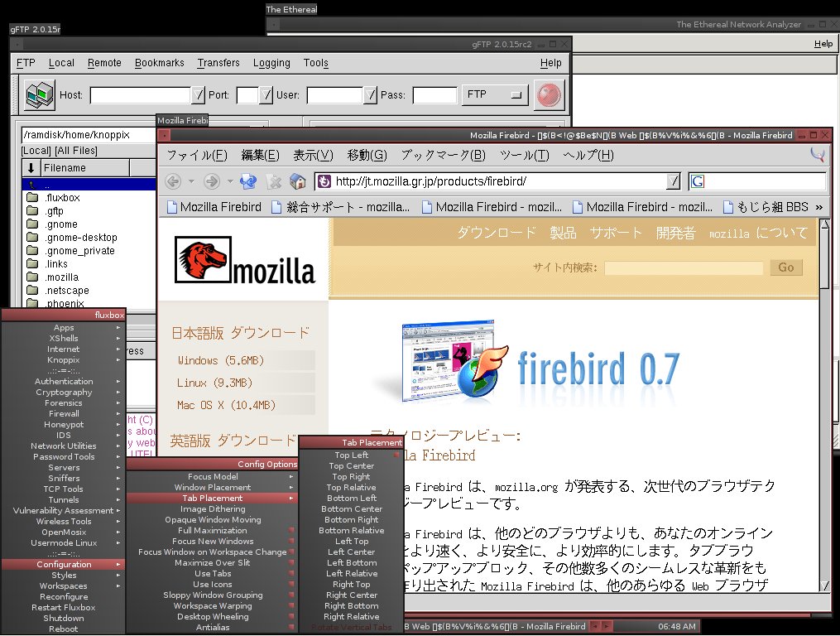Open the ファイル(F) menu in Firebird

click(x=197, y=156)
